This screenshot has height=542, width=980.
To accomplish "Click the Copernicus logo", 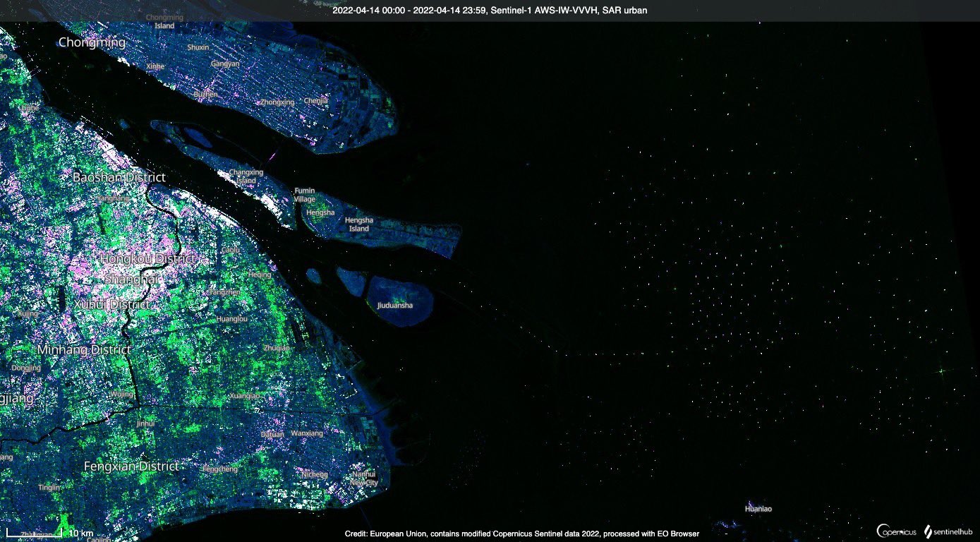I will point(897,531).
